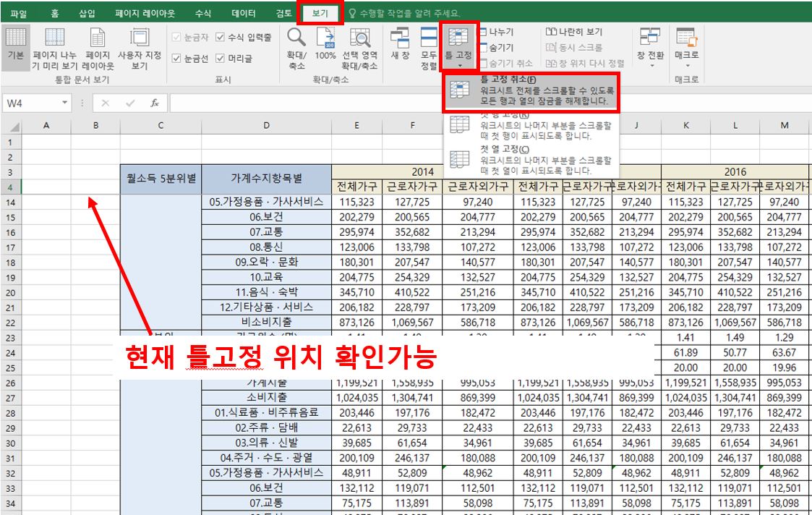Choose 첫 행 고정 menu entry
The image size is (812, 515).
[x=531, y=125]
